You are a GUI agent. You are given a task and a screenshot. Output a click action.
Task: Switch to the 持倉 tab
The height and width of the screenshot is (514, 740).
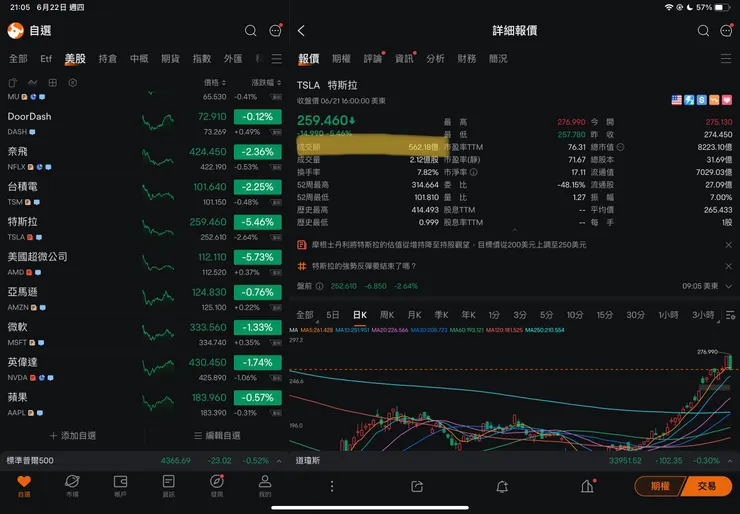coord(108,59)
